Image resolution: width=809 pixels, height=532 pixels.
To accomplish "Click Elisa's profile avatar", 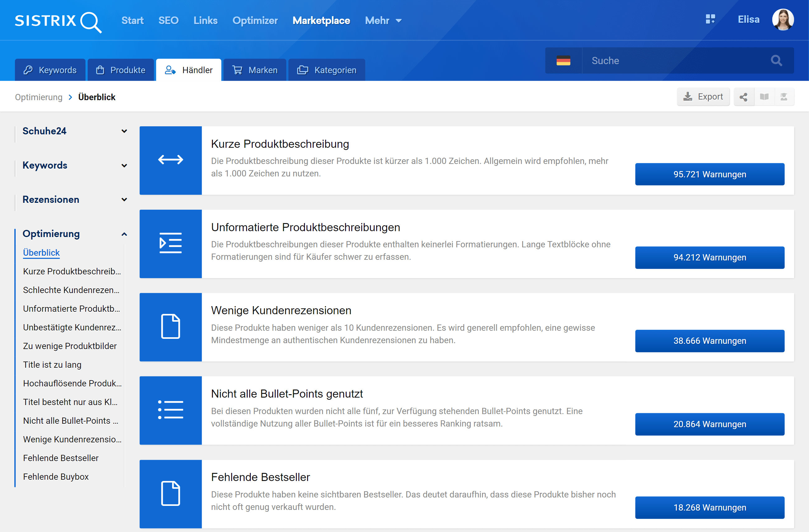I will tap(783, 19).
